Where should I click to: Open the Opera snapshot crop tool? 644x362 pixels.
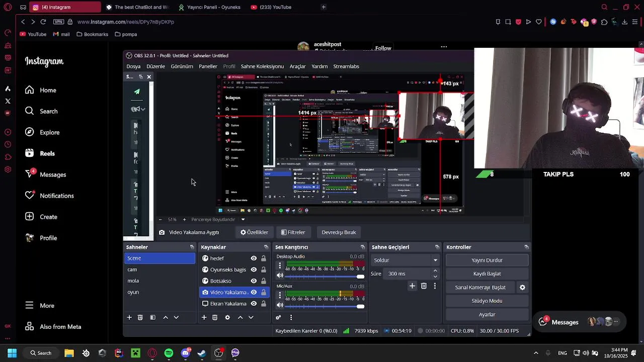(x=508, y=22)
